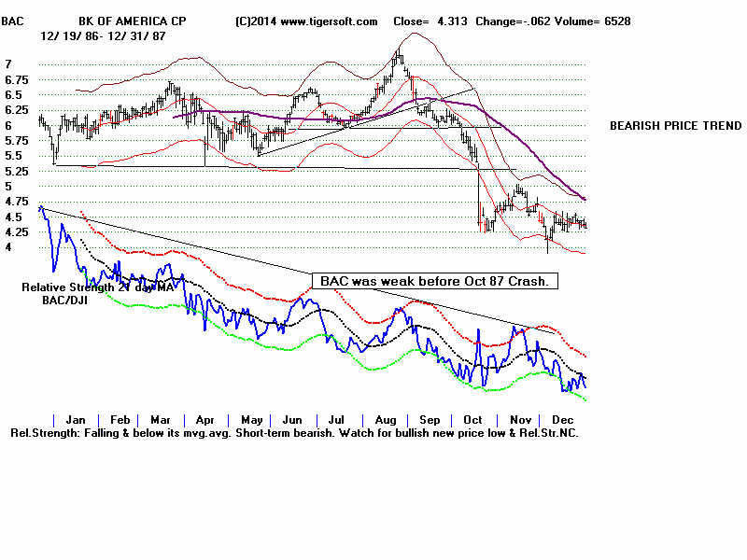Click the 'Rel.Strength: Falling & below' status line
747x560 pixels.
click(294, 433)
